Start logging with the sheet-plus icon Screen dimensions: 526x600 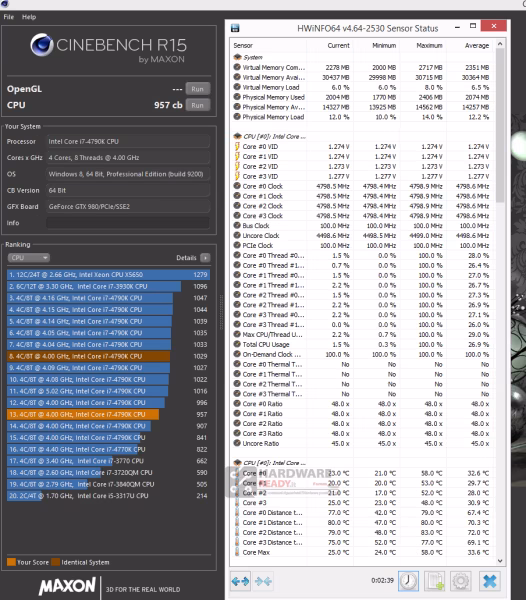[434, 581]
